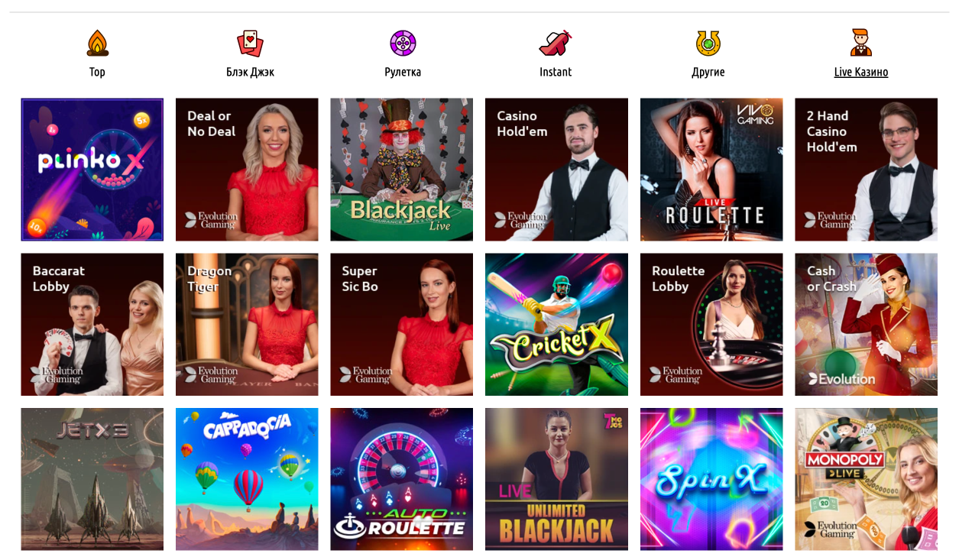The image size is (959, 560).
Task: Switch to the Рулетка category label
Action: tap(403, 72)
